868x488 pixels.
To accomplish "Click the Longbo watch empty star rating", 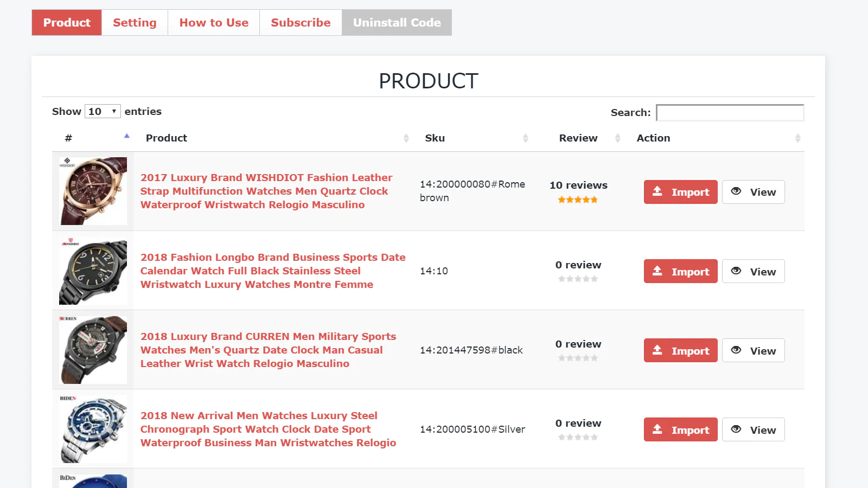I will pyautogui.click(x=578, y=279).
